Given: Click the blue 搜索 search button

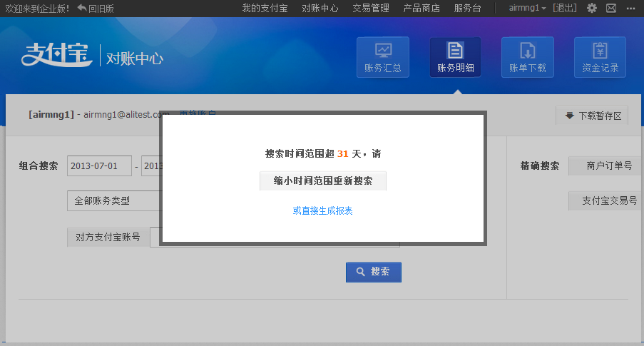Looking at the screenshot, I should 374,272.
